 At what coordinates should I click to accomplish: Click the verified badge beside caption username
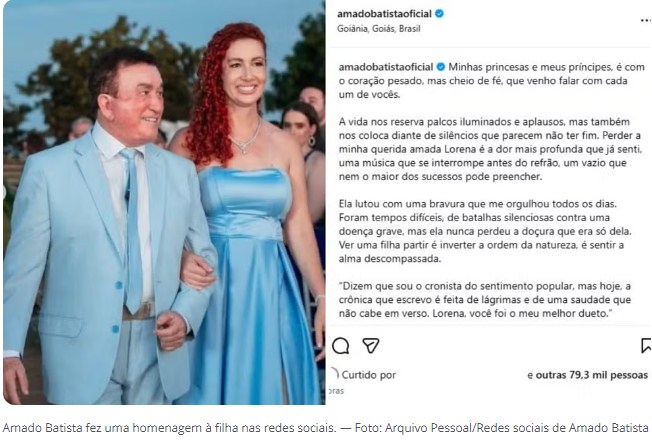(x=441, y=67)
